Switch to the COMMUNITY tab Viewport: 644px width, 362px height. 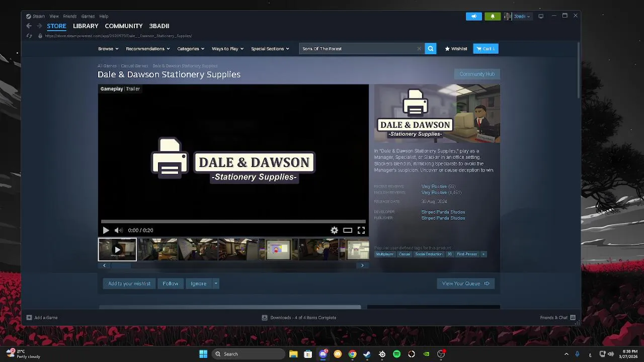[x=124, y=26]
